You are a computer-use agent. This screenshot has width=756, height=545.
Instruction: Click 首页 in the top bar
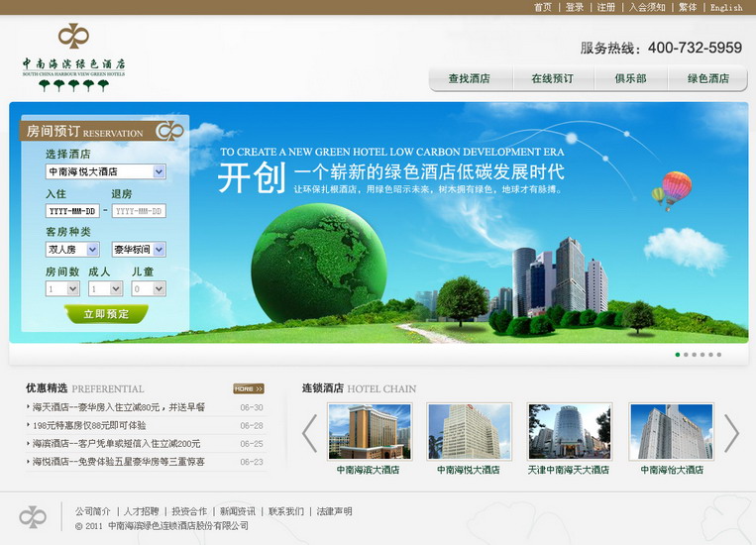pos(542,7)
